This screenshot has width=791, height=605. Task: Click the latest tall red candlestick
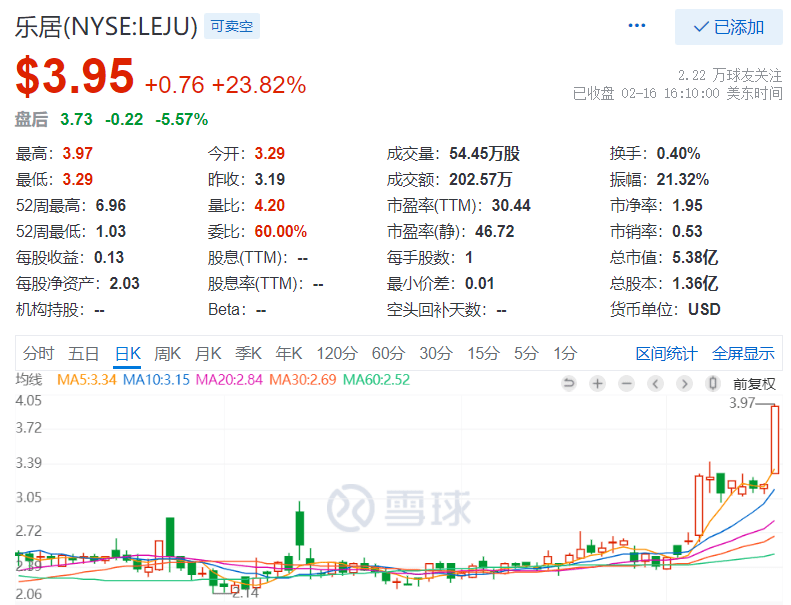[x=775, y=439]
